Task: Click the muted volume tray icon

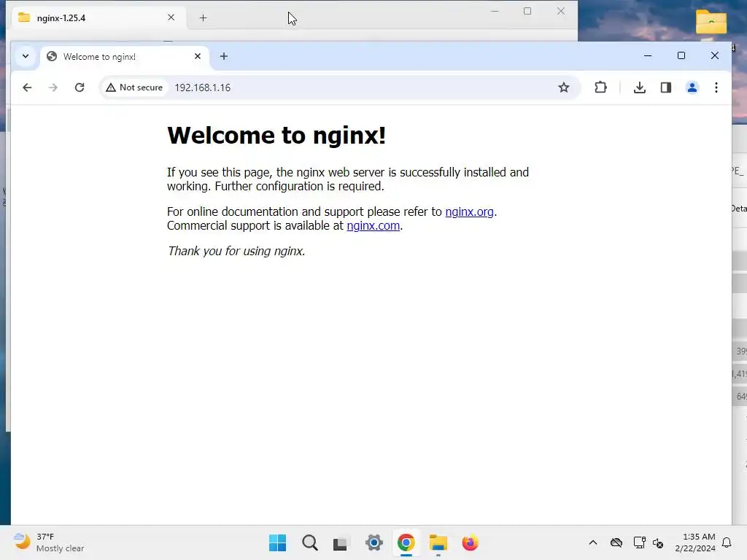Action: click(659, 542)
